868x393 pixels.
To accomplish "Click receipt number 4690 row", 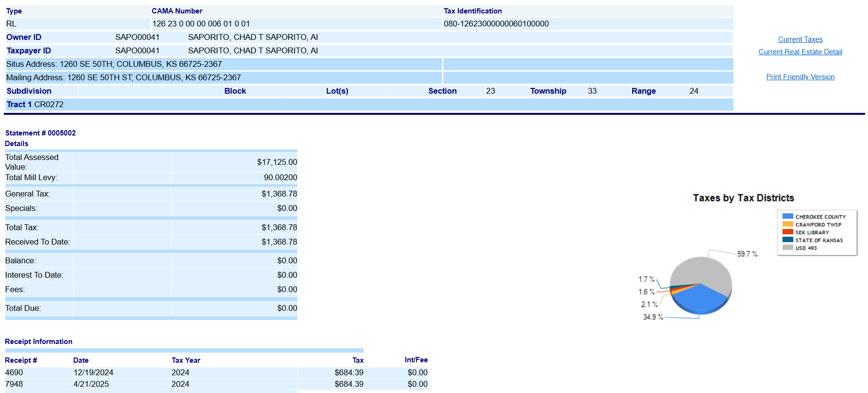I will pos(14,372).
